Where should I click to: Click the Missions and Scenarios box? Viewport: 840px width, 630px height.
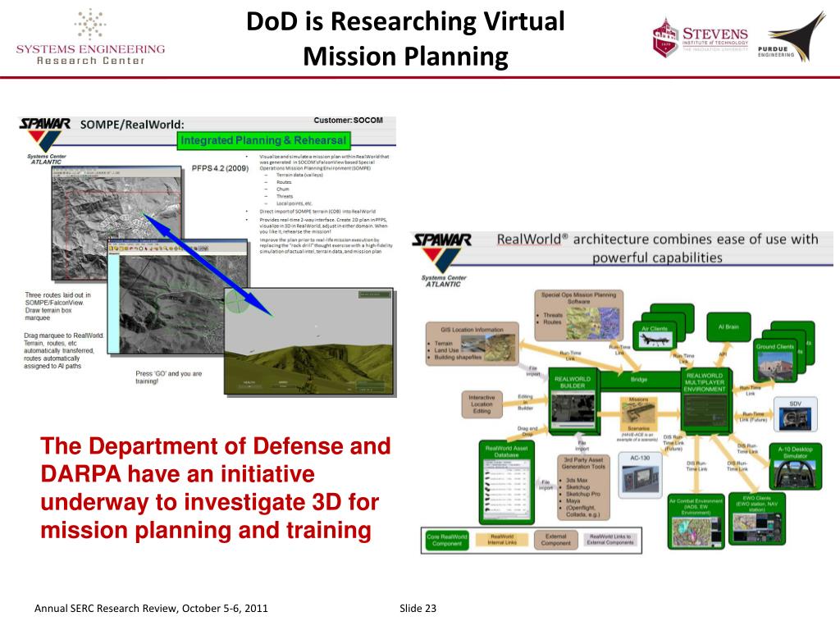click(x=638, y=415)
